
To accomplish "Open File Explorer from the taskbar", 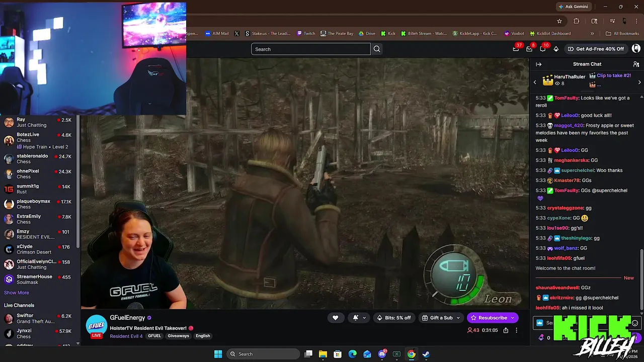I will pyautogui.click(x=323, y=354).
